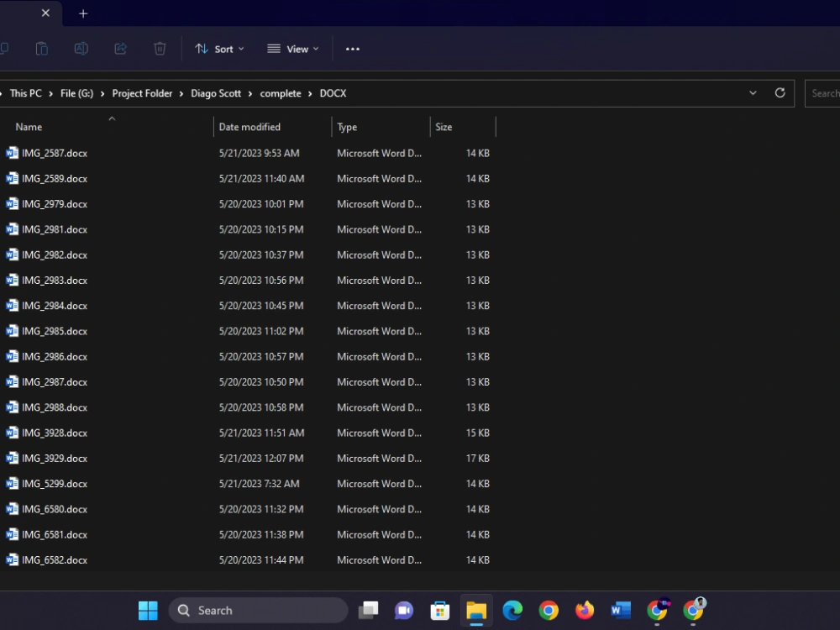
Task: Click date 5/21/2023 12:07 PM cell
Action: [x=261, y=459]
